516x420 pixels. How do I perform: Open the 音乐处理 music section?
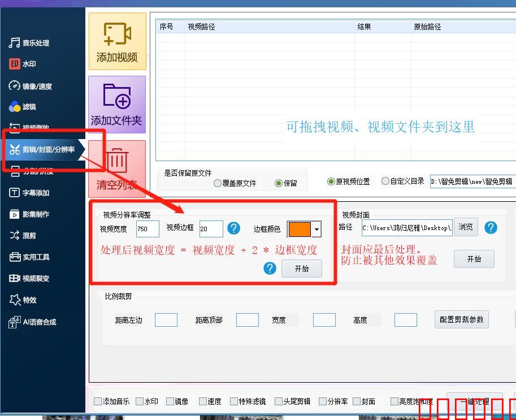29,43
